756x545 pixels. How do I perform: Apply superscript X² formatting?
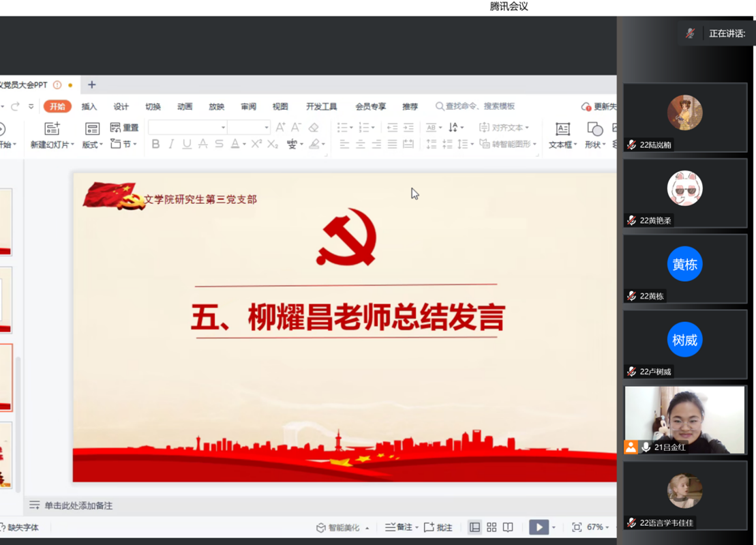pyautogui.click(x=256, y=144)
